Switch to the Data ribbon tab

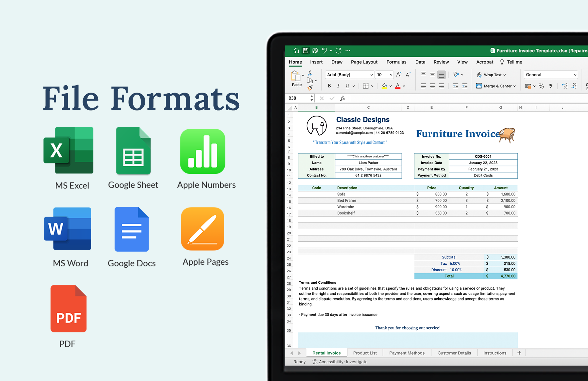[420, 62]
